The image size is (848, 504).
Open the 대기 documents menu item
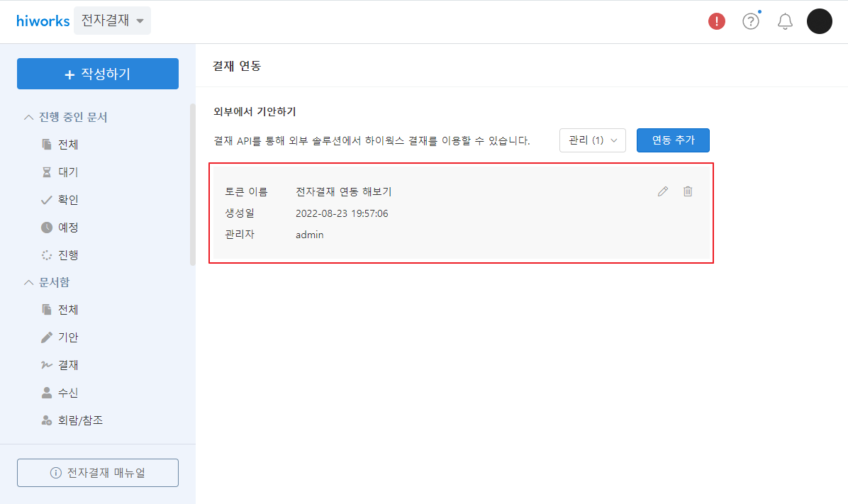point(67,172)
